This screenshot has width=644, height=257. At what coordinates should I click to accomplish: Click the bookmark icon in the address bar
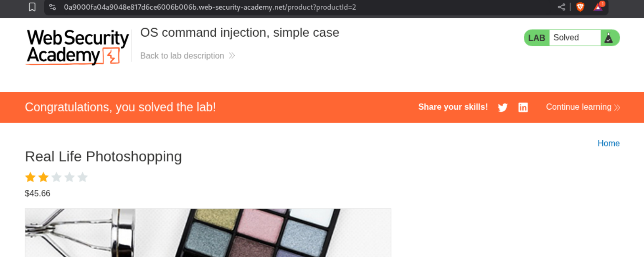pos(32,7)
